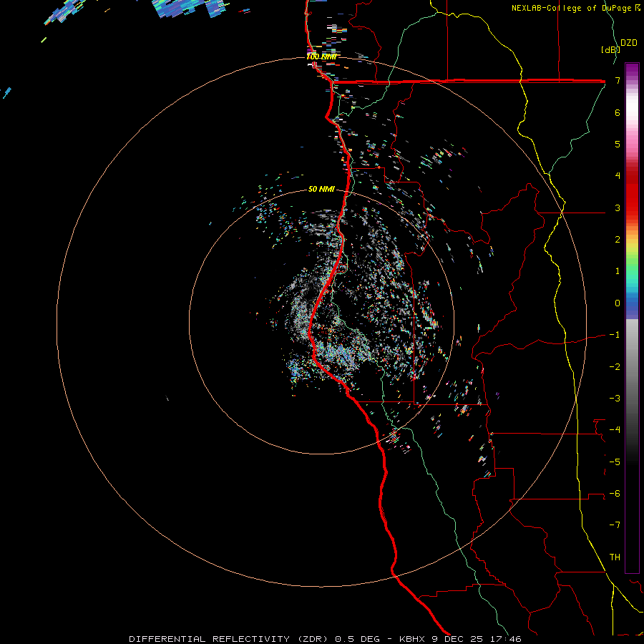Click the purple top of the color scale

632,70
